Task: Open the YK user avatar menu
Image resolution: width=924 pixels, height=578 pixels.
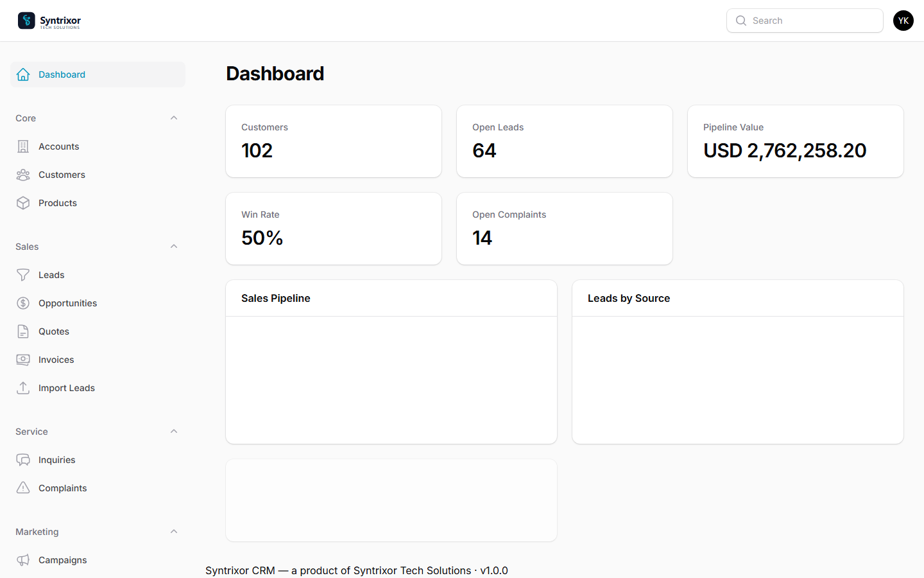Action: coord(903,21)
